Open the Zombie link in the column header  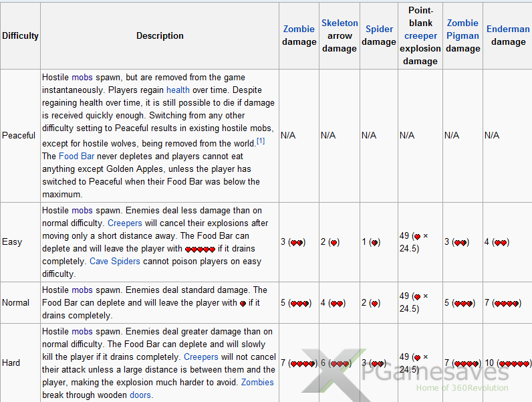tap(299, 29)
